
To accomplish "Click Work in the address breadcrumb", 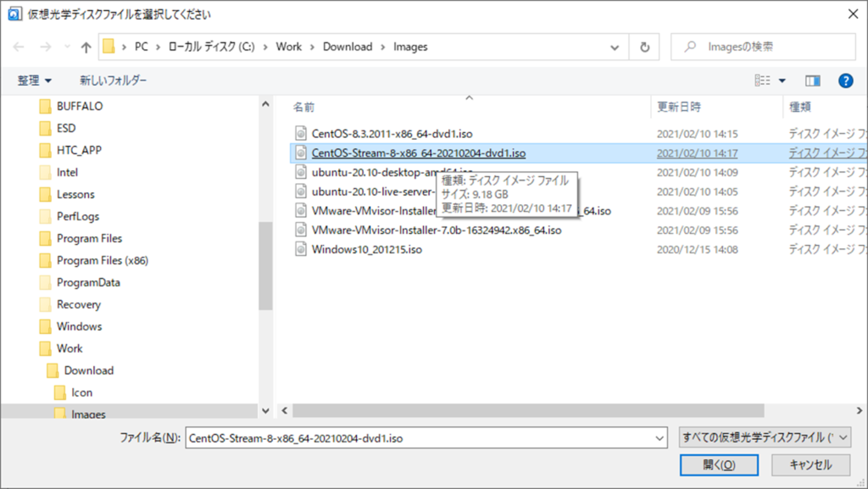I will click(x=289, y=47).
